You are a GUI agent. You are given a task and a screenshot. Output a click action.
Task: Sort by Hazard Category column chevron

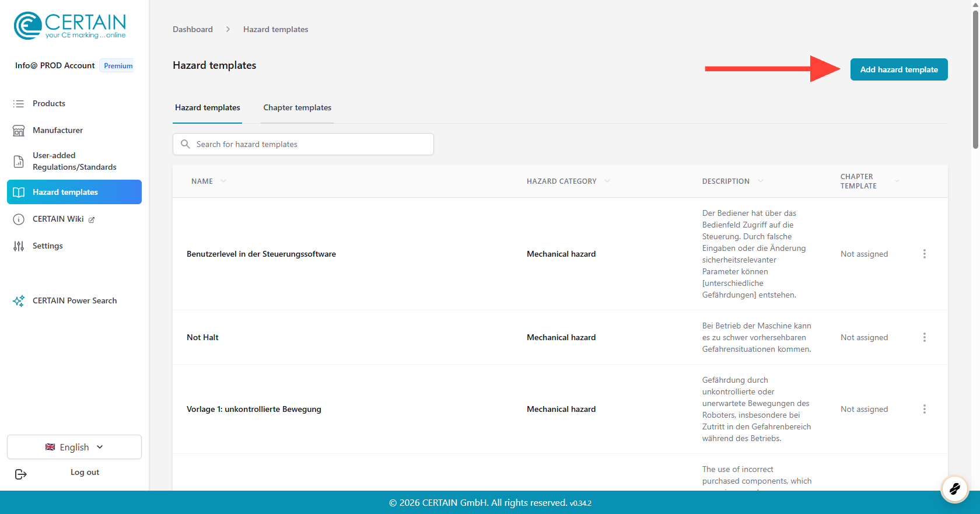pyautogui.click(x=607, y=181)
